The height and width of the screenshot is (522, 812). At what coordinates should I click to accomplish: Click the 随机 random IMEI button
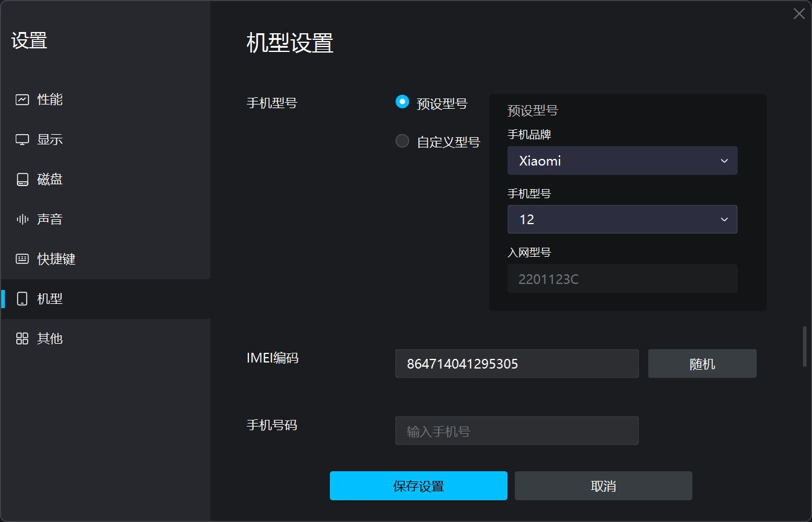coord(702,364)
